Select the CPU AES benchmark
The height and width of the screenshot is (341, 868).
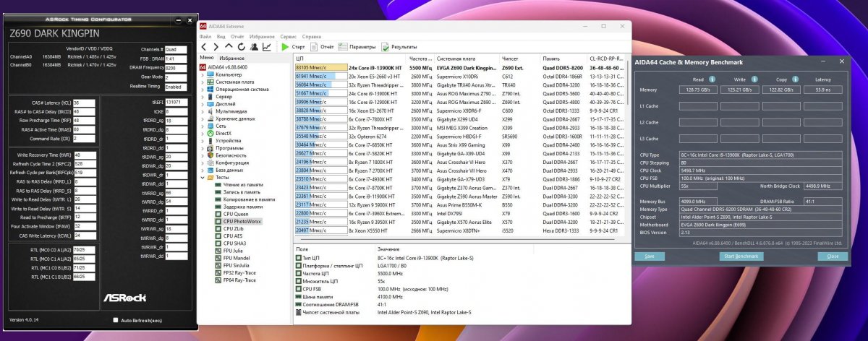[x=229, y=236]
